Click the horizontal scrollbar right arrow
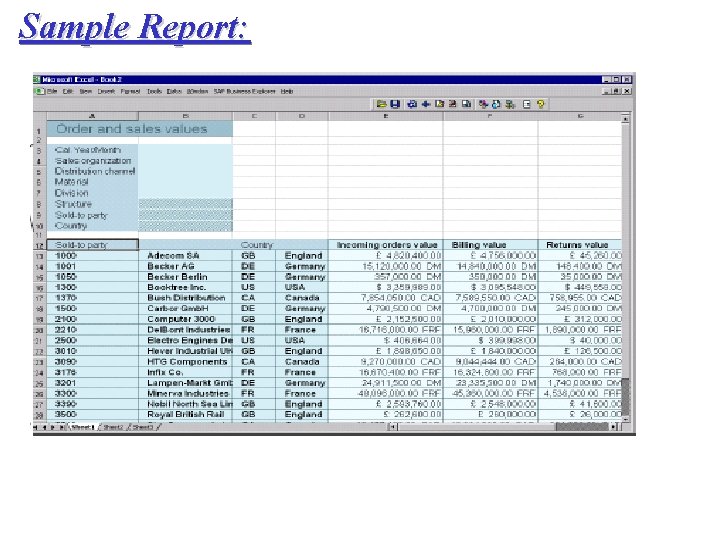This screenshot has height=540, width=720. point(614,427)
